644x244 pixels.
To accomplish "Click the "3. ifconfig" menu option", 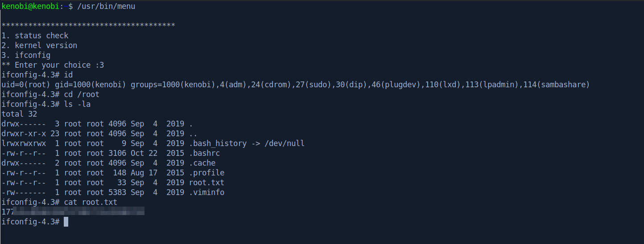I will (26, 55).
